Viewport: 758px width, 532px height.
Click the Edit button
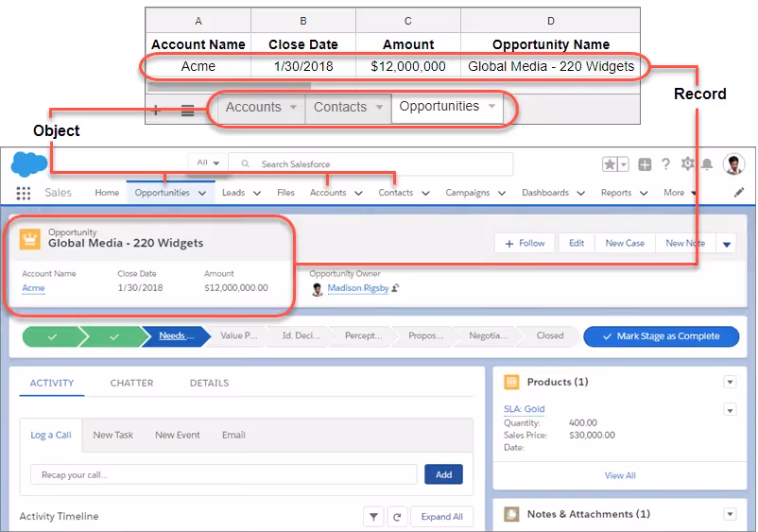click(x=577, y=244)
